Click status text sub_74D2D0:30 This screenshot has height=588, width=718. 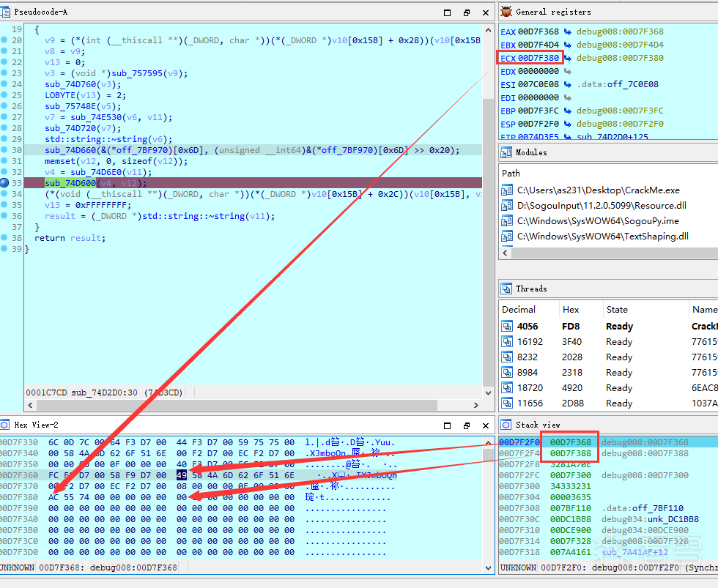(104, 392)
